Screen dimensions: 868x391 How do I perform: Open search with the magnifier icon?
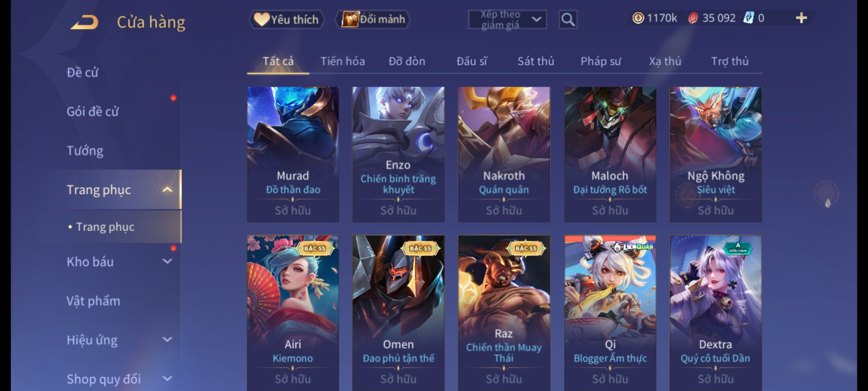[568, 20]
